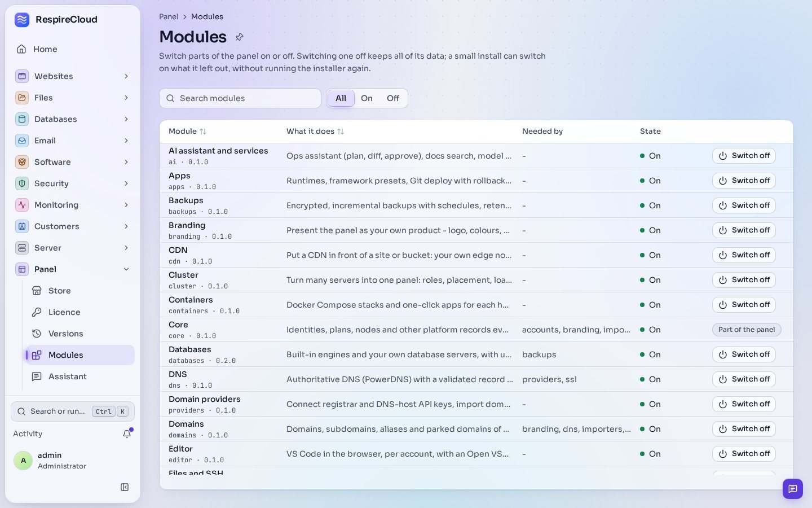
Task: Switch off the Containers module
Action: point(744,305)
